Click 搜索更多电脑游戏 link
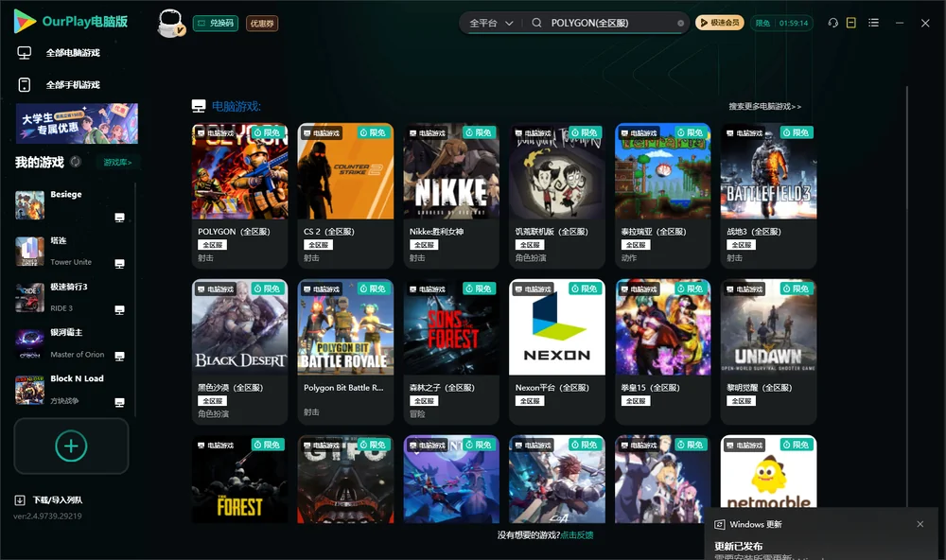Screen dimensions: 946x560 (x=765, y=106)
